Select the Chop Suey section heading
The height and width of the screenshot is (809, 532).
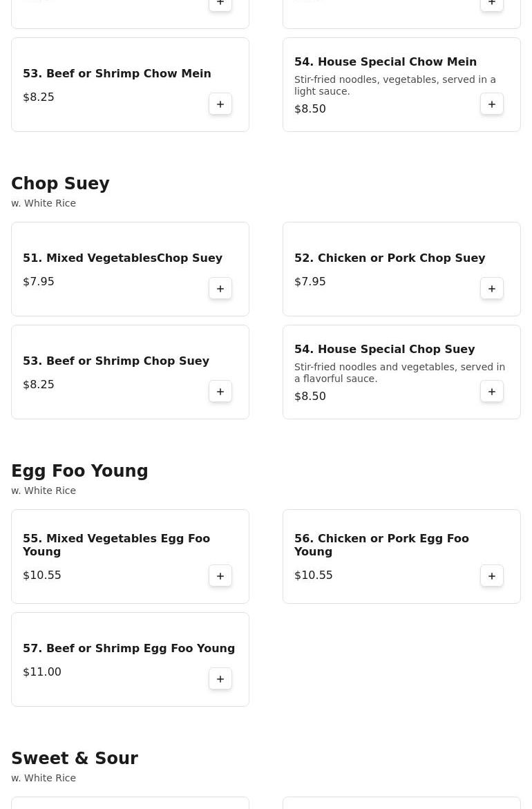point(60,184)
